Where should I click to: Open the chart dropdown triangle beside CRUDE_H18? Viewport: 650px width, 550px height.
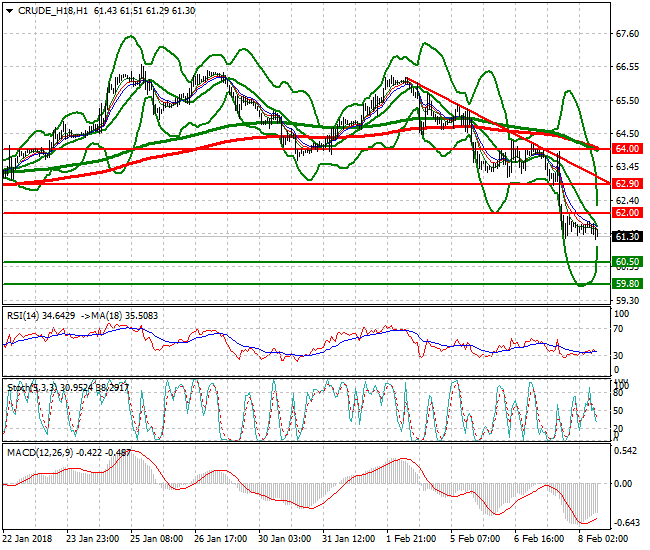pyautogui.click(x=10, y=11)
